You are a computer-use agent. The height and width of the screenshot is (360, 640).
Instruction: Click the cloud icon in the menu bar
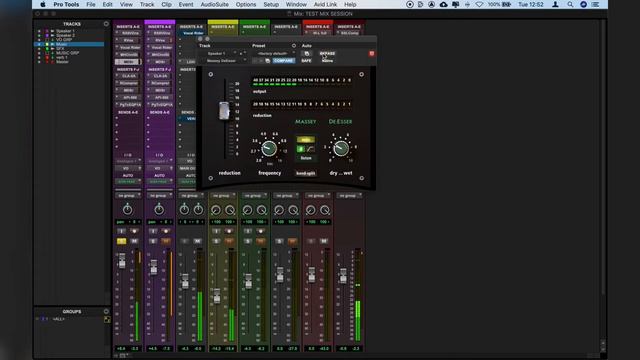pos(444,4)
